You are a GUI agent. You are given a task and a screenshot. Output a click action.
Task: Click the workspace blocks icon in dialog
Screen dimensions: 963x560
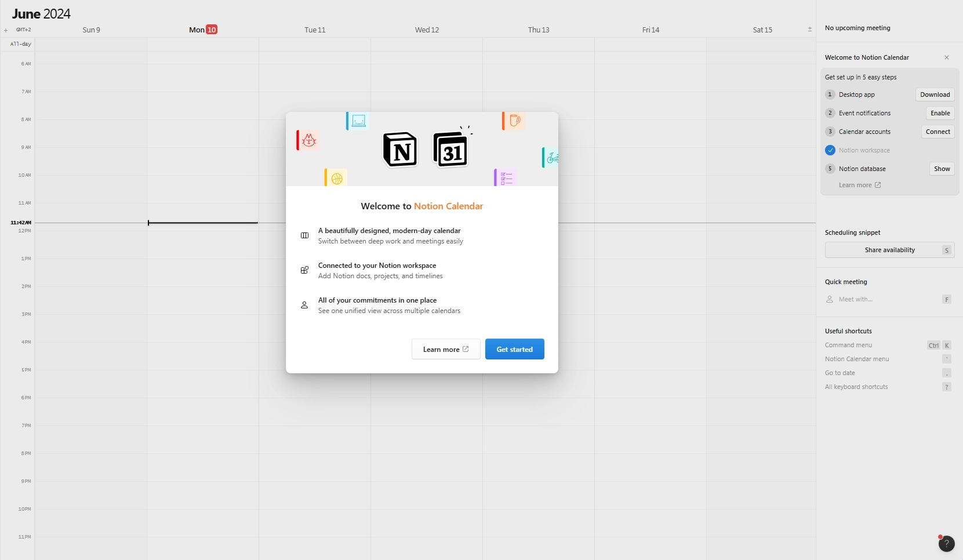[304, 270]
